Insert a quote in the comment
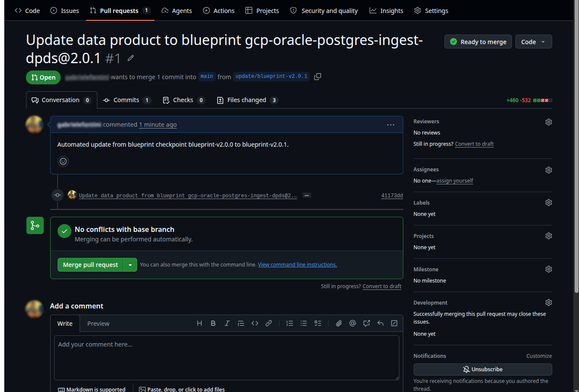The image size is (579, 392). point(241,323)
